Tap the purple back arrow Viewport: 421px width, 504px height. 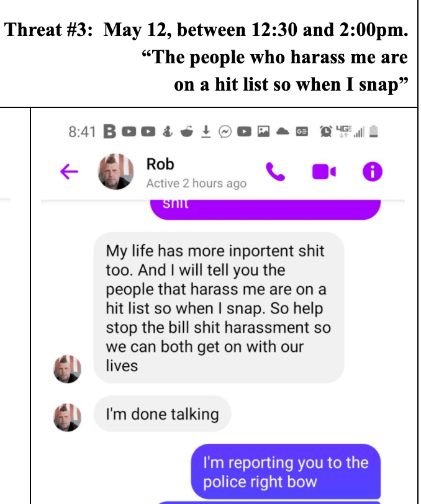click(x=69, y=171)
